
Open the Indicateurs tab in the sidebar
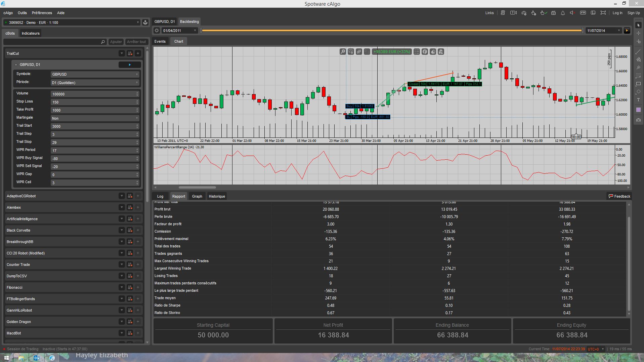31,33
